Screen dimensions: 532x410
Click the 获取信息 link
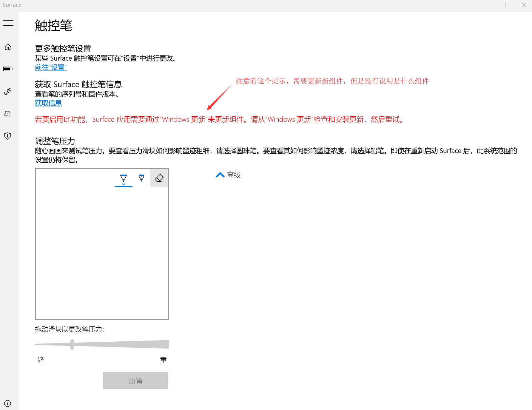click(x=48, y=103)
